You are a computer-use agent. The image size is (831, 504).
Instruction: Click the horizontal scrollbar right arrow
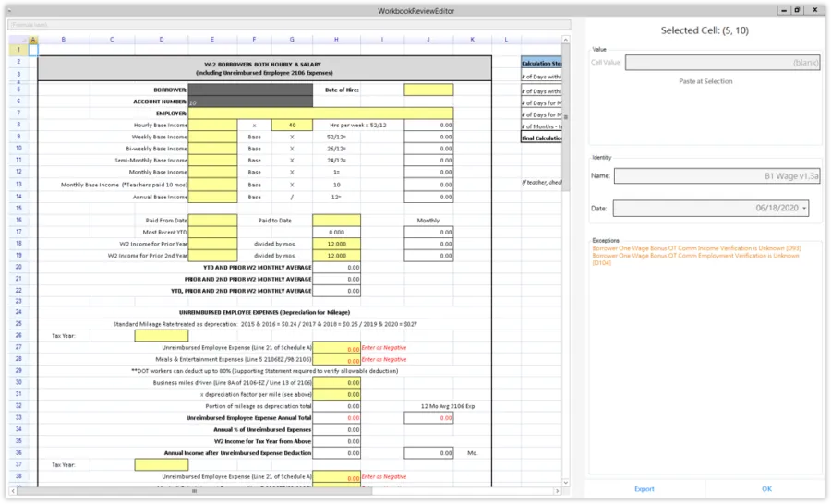pyautogui.click(x=559, y=491)
